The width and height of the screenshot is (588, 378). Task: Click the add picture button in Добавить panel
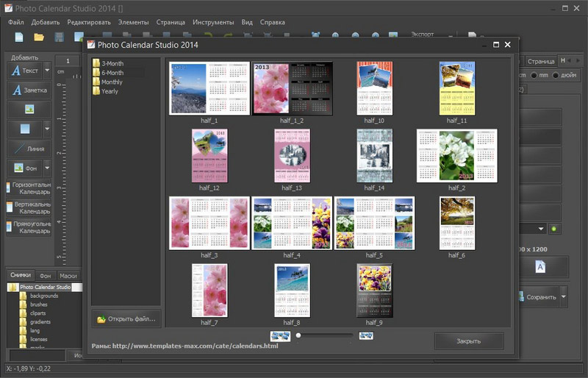(29, 110)
